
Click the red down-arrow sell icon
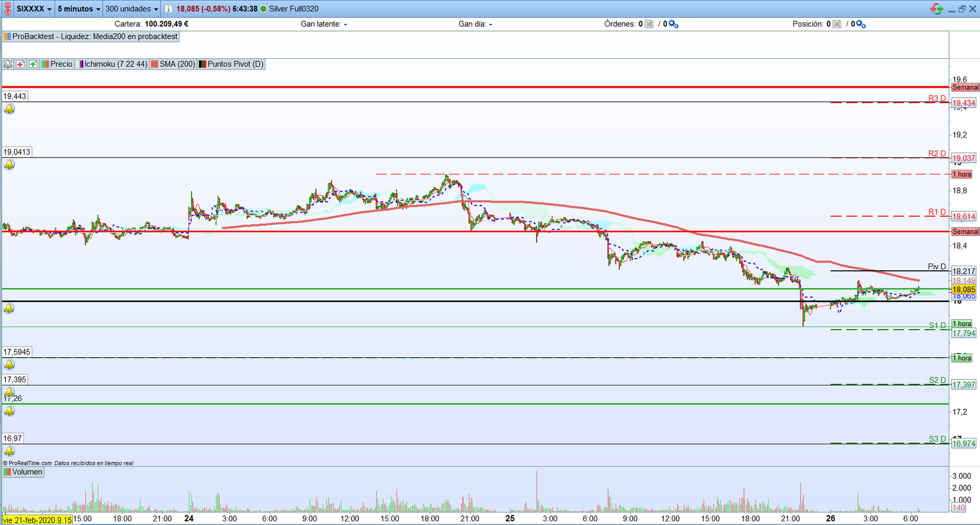(x=20, y=64)
